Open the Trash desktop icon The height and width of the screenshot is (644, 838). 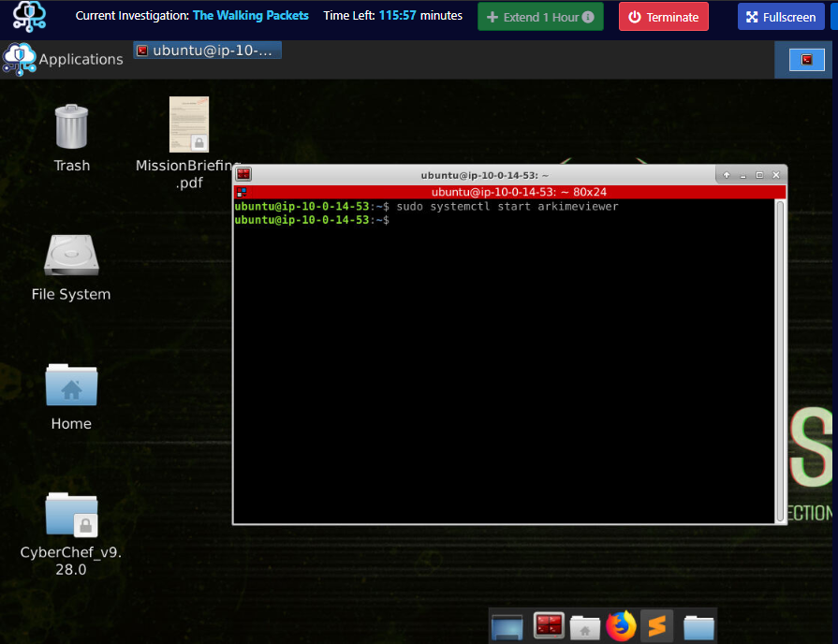pos(71,127)
